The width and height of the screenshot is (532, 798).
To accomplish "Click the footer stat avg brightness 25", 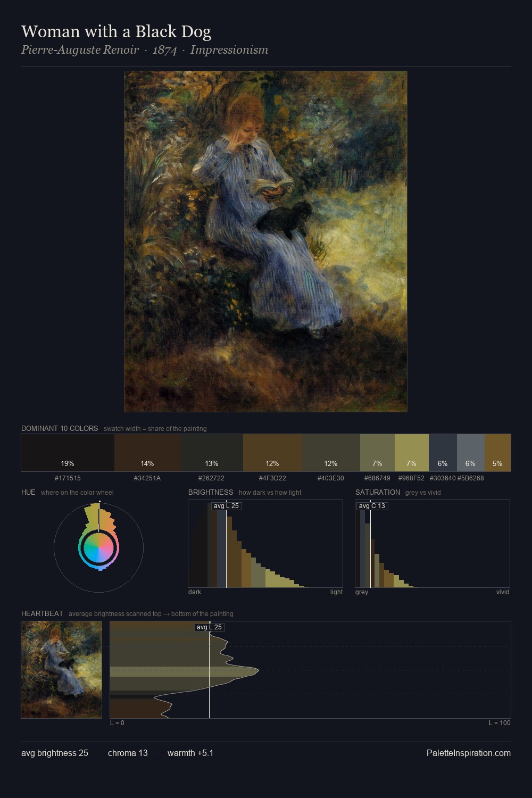I will tap(55, 753).
